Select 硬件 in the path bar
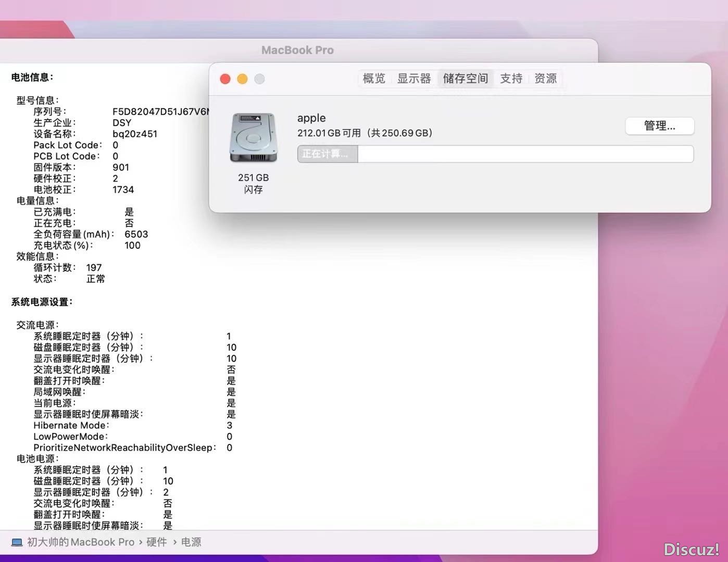Screen dimensions: 728x562 (x=157, y=542)
